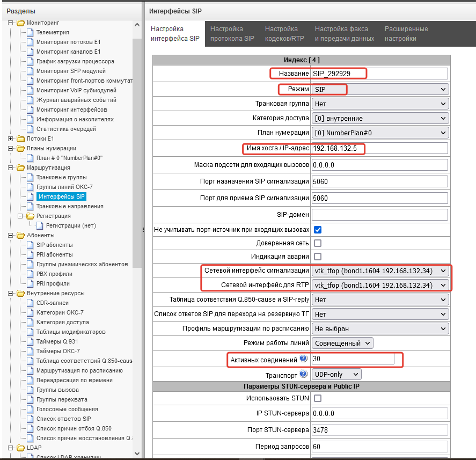Open the Транковая группа dropdown
Screen dimensions: 476x460
click(380, 104)
